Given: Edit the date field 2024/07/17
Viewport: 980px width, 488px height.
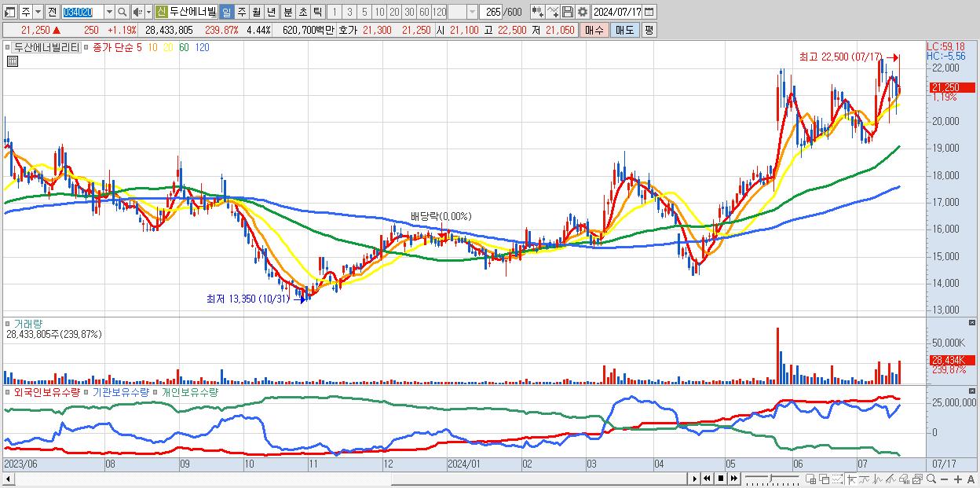Looking at the screenshot, I should click(617, 12).
